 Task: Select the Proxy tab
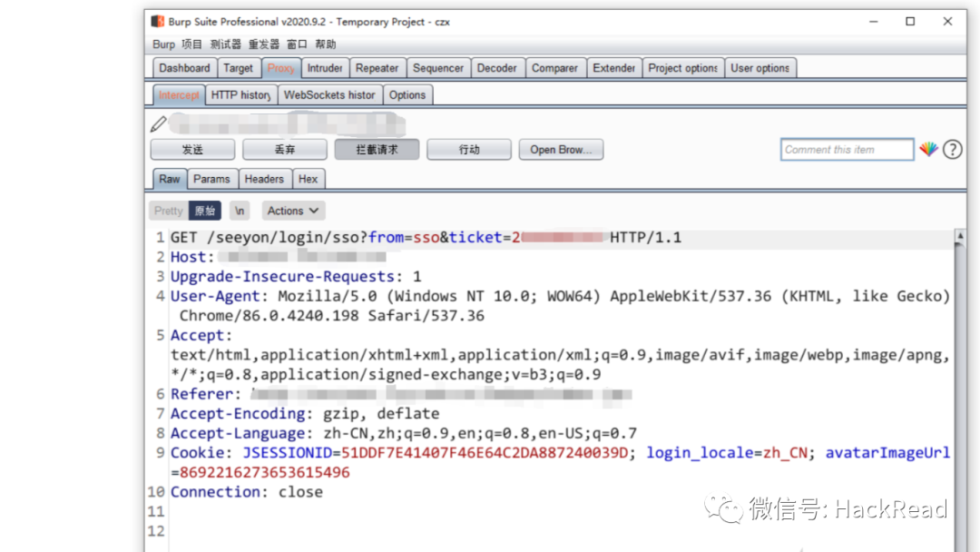280,68
